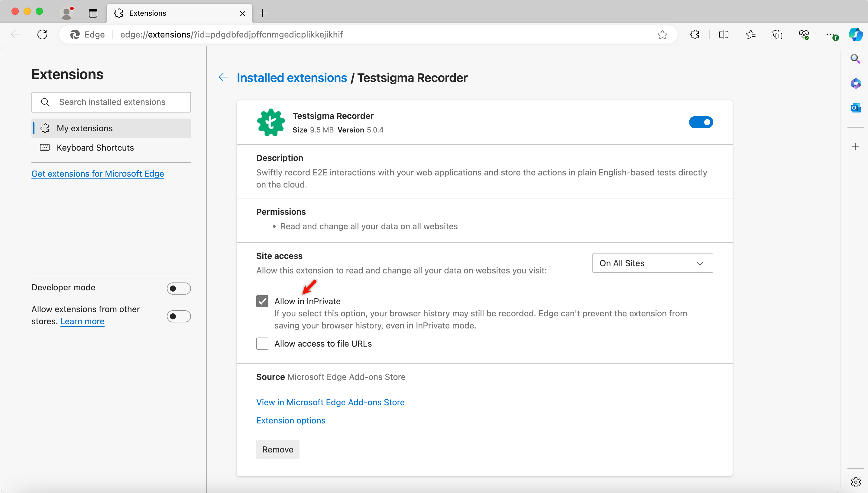Open Browser essentials heart icon
Viewport: 868px width, 493px height.
tap(804, 34)
